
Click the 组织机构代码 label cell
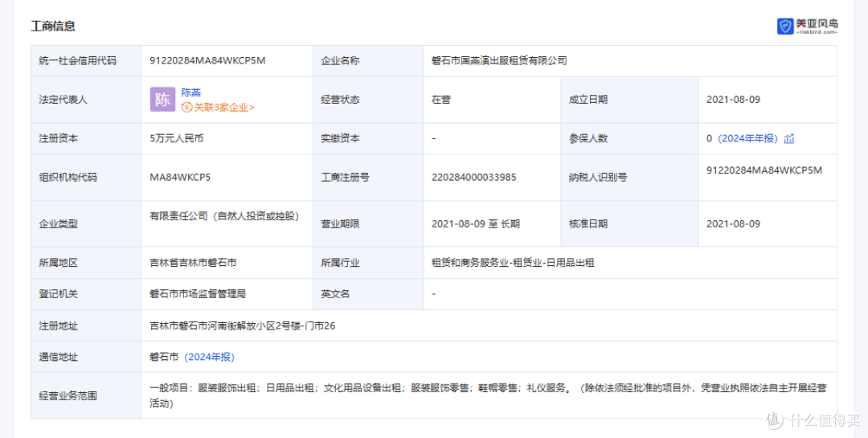pos(86,177)
